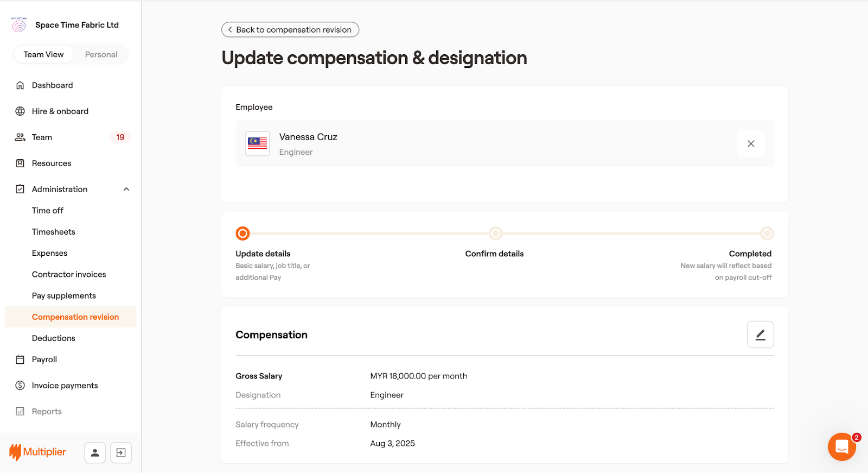Open the Dashboard home icon
This screenshot has height=473, width=868.
pyautogui.click(x=20, y=85)
